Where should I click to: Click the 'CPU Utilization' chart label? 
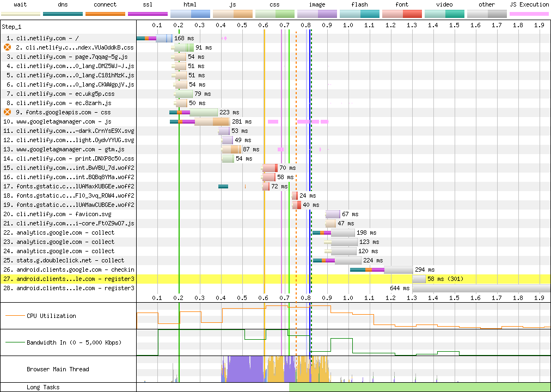(51, 316)
